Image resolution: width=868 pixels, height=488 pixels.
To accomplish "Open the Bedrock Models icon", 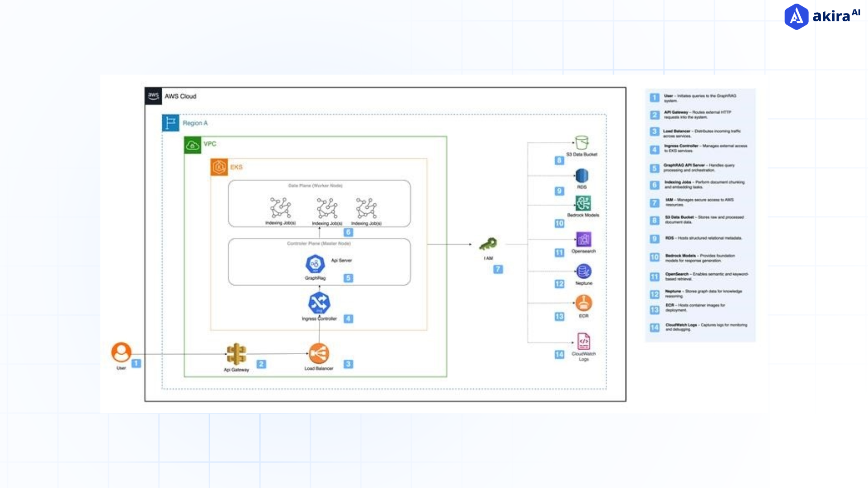I will (x=584, y=202).
